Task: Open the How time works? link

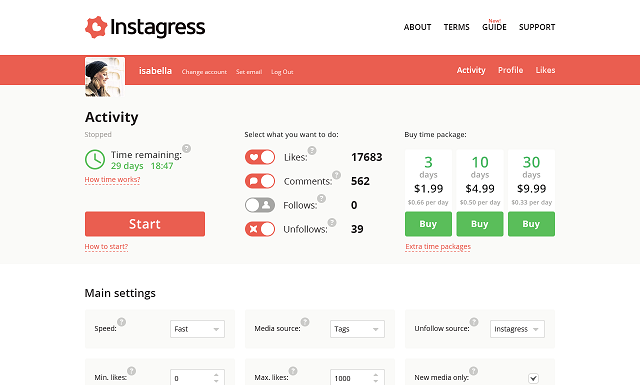Action: tap(112, 180)
